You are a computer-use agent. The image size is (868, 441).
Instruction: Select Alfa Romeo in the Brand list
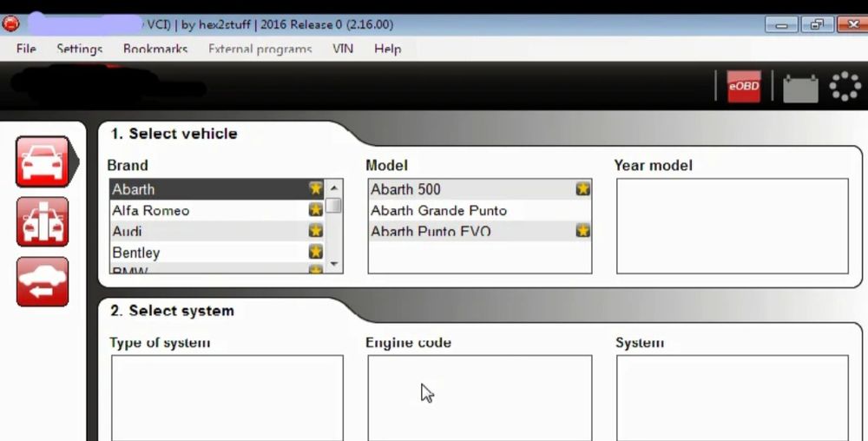216,210
